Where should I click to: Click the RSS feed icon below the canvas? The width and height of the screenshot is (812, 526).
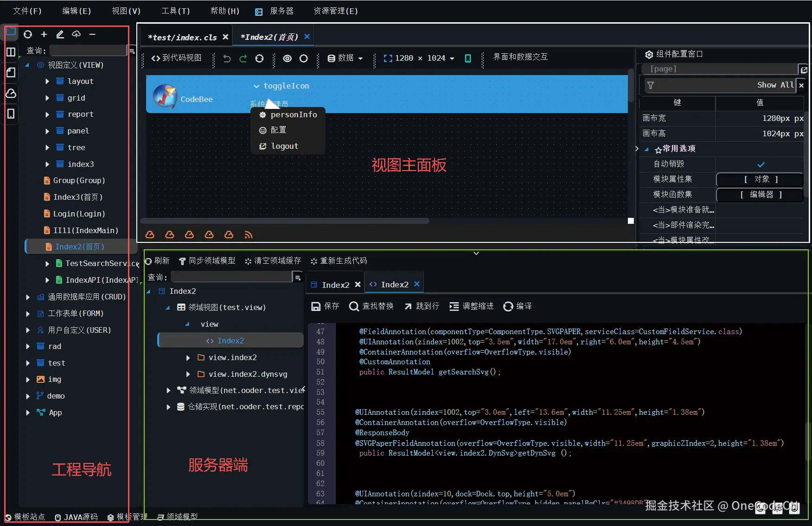click(x=249, y=235)
